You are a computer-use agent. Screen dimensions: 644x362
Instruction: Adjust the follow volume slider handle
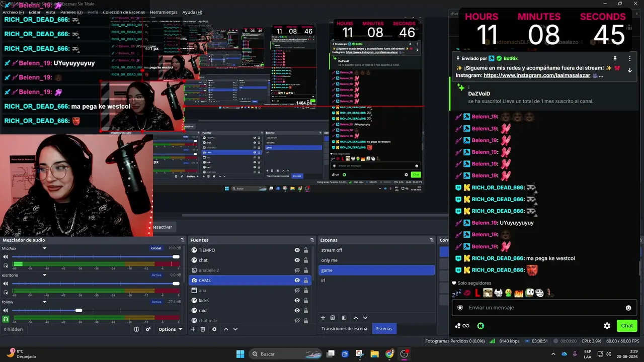point(79,310)
